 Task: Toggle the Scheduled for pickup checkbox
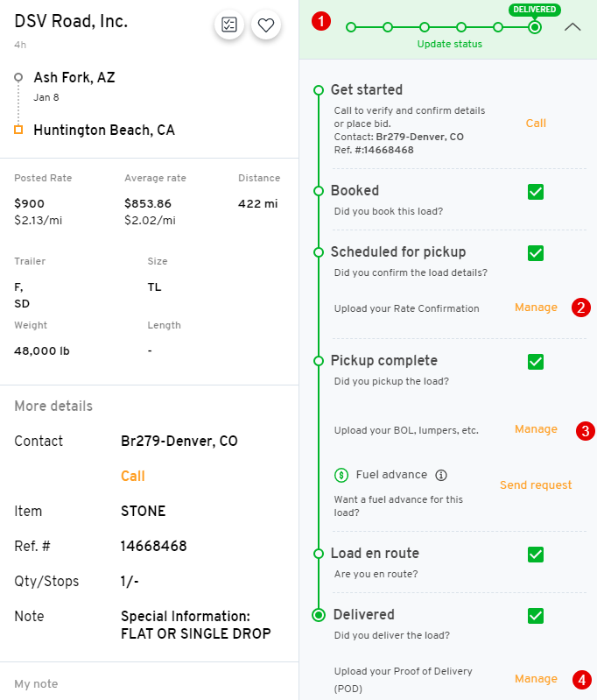click(536, 253)
